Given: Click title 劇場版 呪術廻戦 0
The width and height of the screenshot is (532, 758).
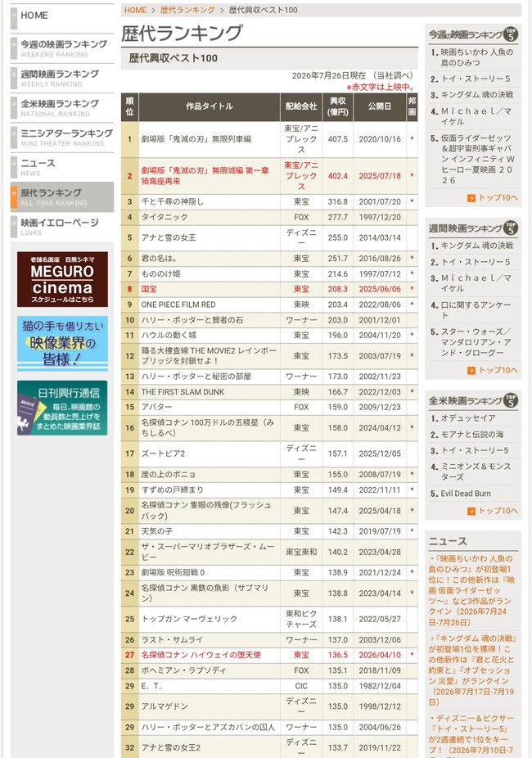Looking at the screenshot, I should pos(173,573).
